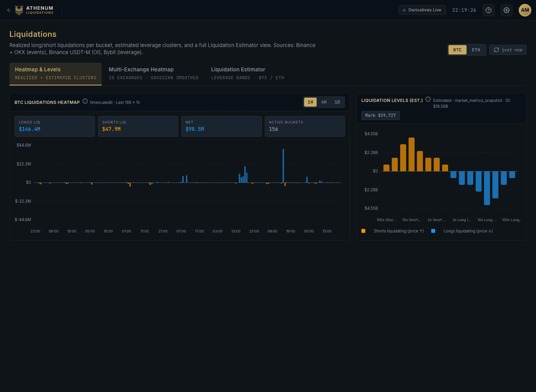This screenshot has height=392, width=536.
Task: Click the timescaledb · Last 168 × 1h label
Action: (x=115, y=102)
